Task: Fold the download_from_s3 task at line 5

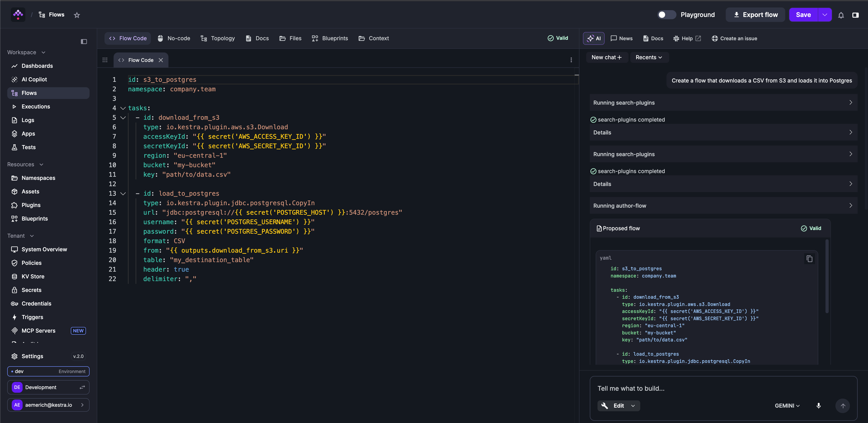Action: (x=123, y=117)
